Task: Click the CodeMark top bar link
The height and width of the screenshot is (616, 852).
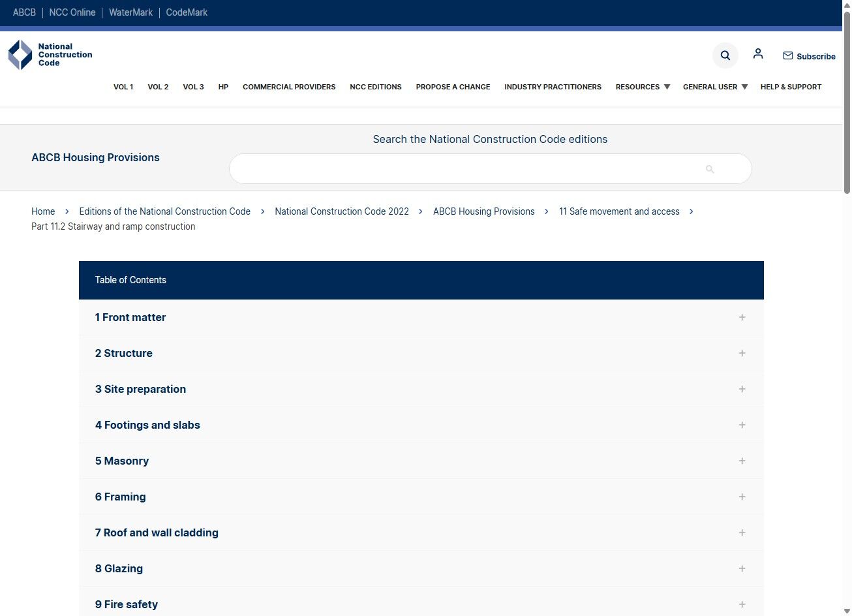Action: 187,12
